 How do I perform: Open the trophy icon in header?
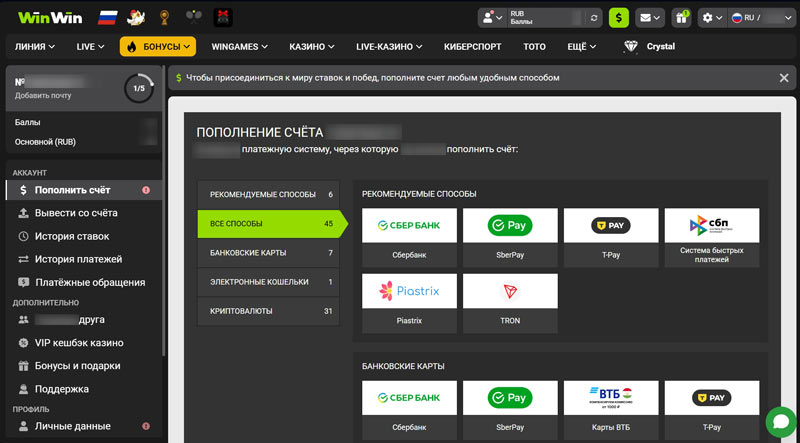click(164, 18)
